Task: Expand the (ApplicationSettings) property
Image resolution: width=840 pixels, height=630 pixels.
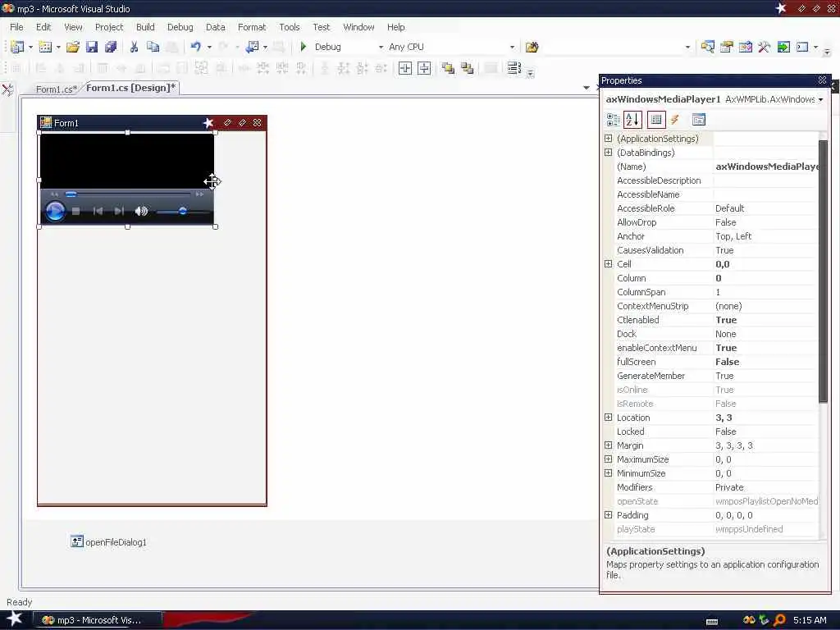Action: click(608, 138)
